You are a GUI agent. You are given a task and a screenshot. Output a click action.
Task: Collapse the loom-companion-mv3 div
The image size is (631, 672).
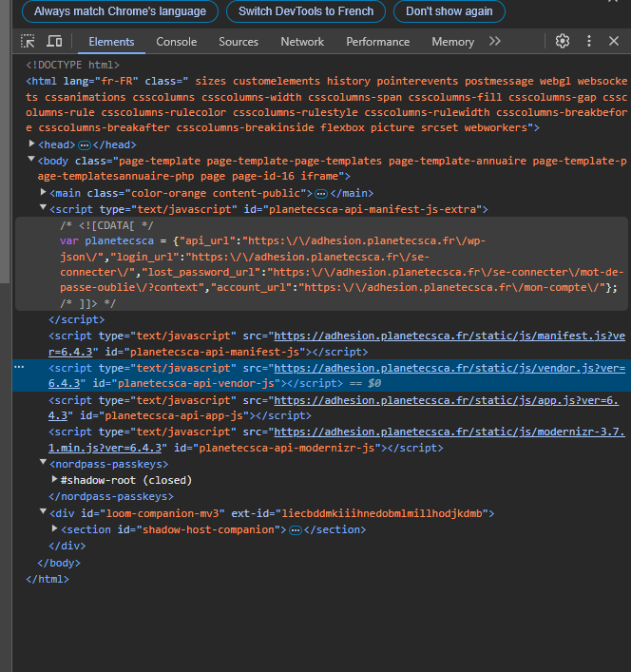43,511
